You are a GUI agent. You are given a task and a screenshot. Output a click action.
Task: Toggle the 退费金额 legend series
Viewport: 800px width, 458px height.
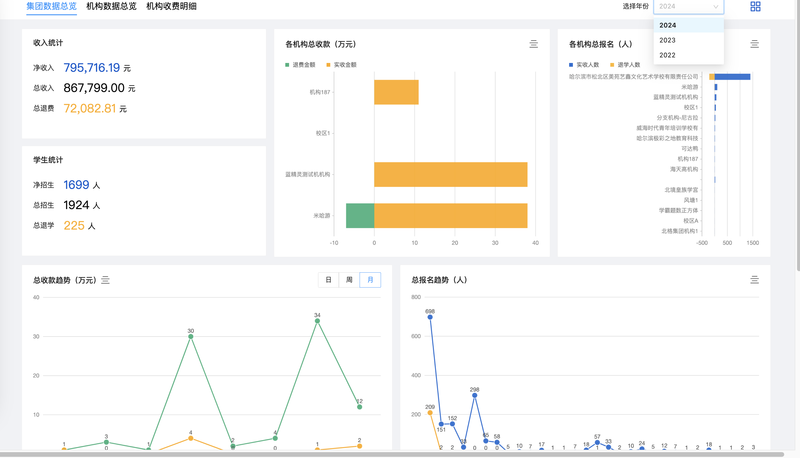(300, 65)
